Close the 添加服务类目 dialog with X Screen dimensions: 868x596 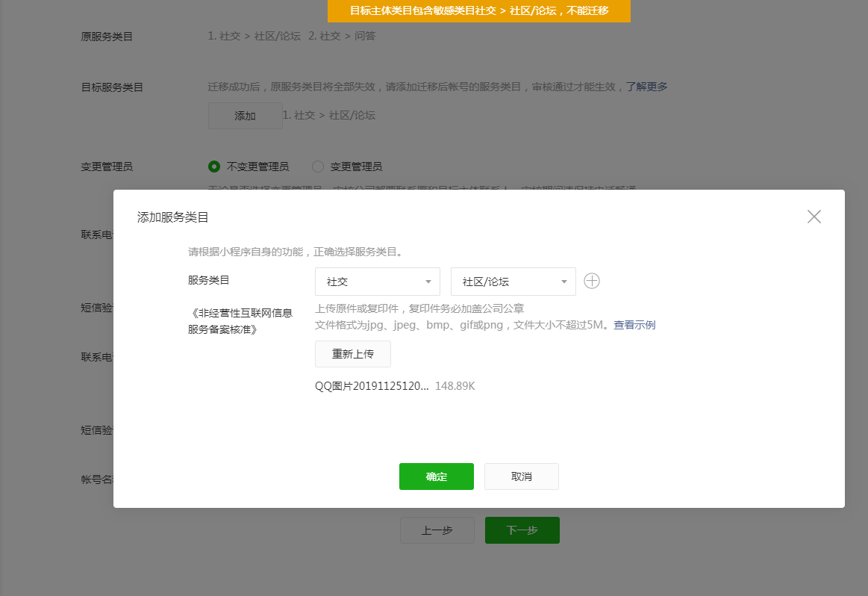[814, 217]
